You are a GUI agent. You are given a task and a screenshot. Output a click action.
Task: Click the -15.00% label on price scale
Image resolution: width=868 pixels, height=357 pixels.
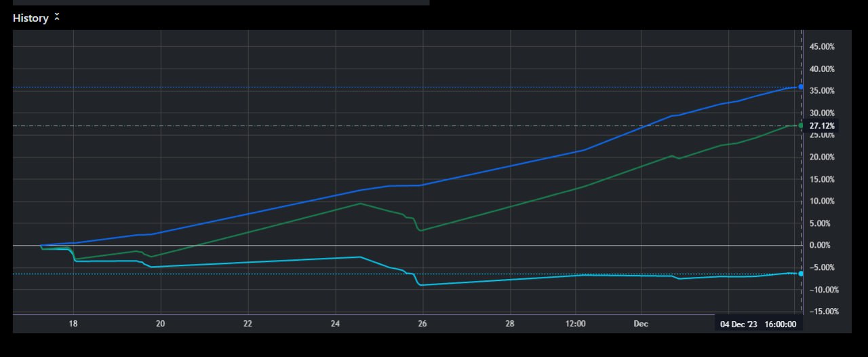[822, 312]
